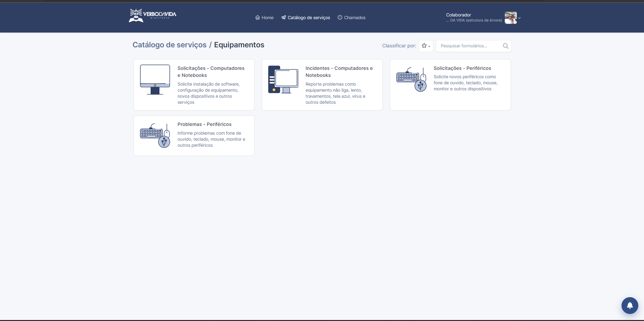Click description 'Solicite instalação de software'

[209, 93]
